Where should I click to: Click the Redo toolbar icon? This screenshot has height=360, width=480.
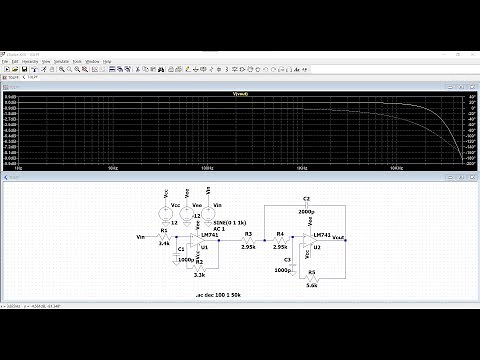pyautogui.click(x=273, y=69)
